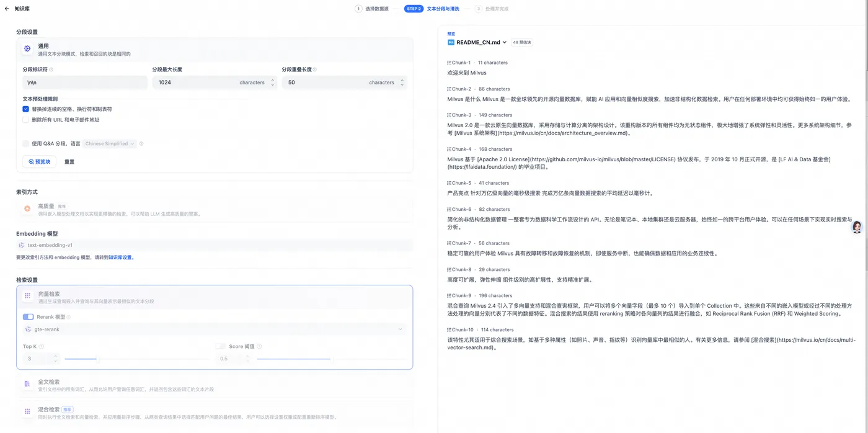Image resolution: width=868 pixels, height=433 pixels.
Task: Click the Chunk-1 drag-dots icon
Action: (449, 63)
